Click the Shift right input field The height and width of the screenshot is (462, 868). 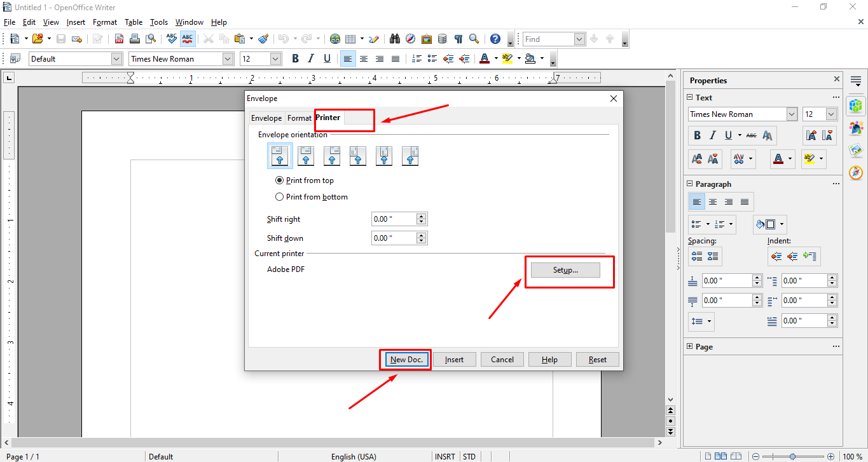(x=394, y=219)
